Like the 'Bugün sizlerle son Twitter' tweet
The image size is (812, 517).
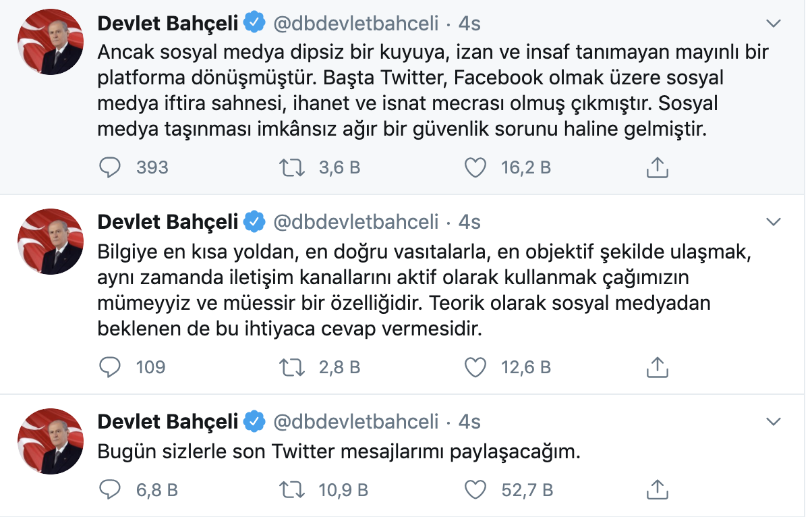(475, 489)
